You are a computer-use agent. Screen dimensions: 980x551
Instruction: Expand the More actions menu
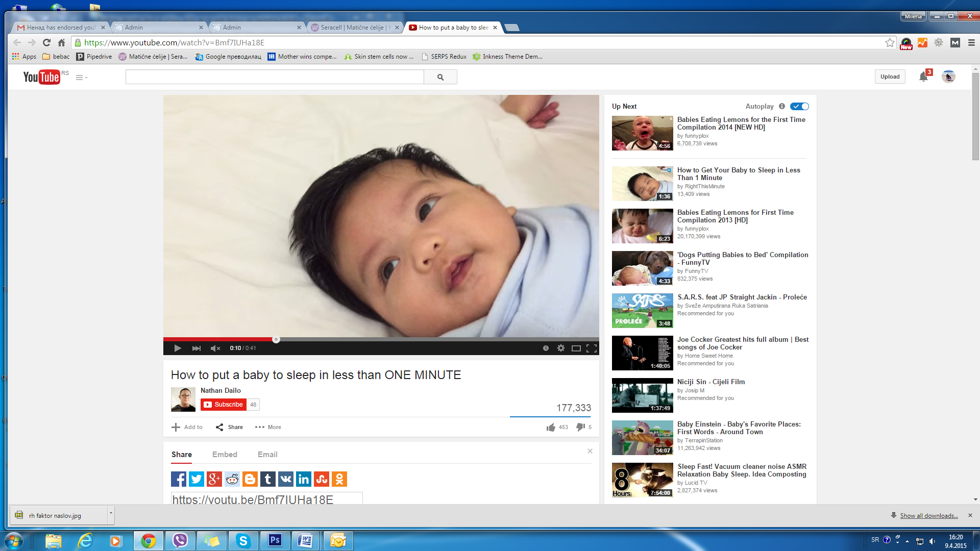(x=268, y=427)
